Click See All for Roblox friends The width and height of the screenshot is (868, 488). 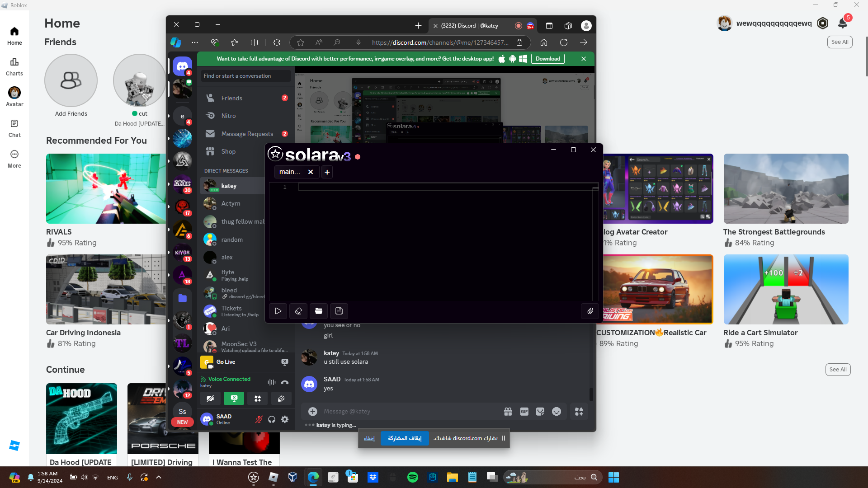pos(840,42)
